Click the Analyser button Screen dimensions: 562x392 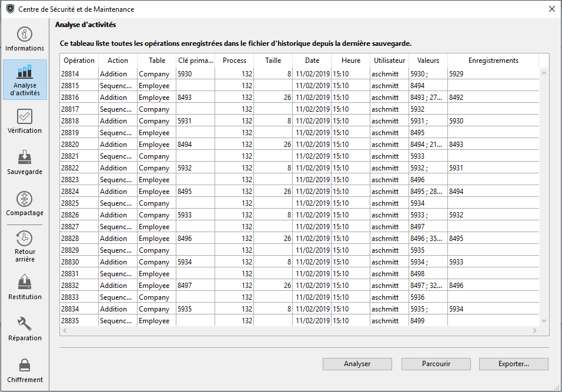(x=357, y=364)
